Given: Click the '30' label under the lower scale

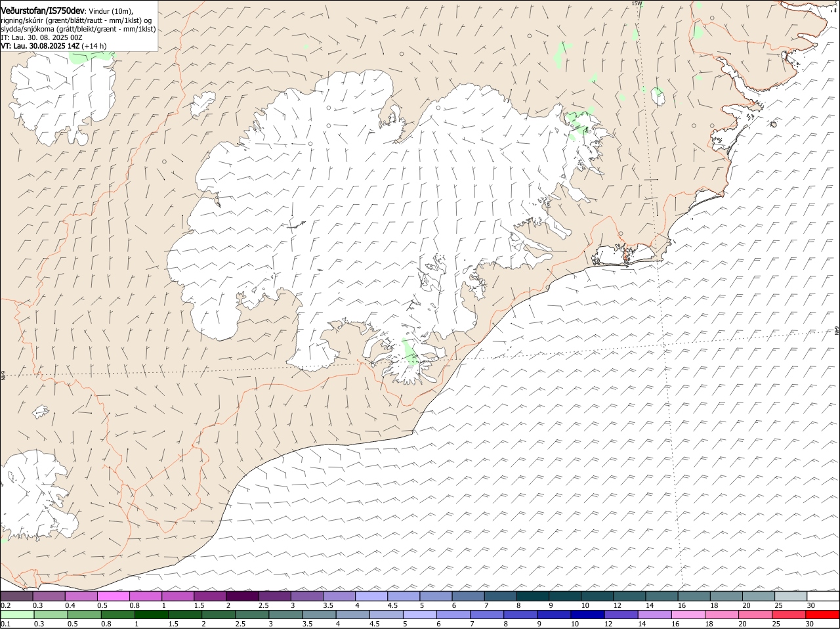Looking at the screenshot, I should [x=810, y=624].
